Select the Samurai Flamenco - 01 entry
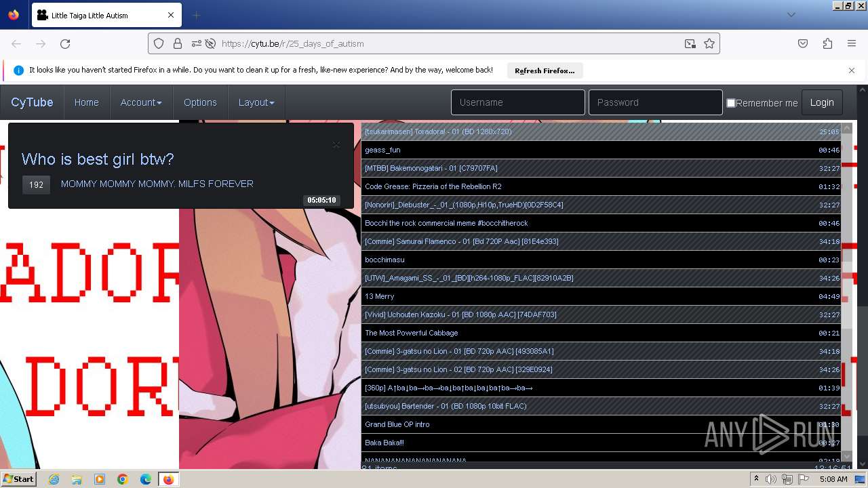 click(601, 241)
